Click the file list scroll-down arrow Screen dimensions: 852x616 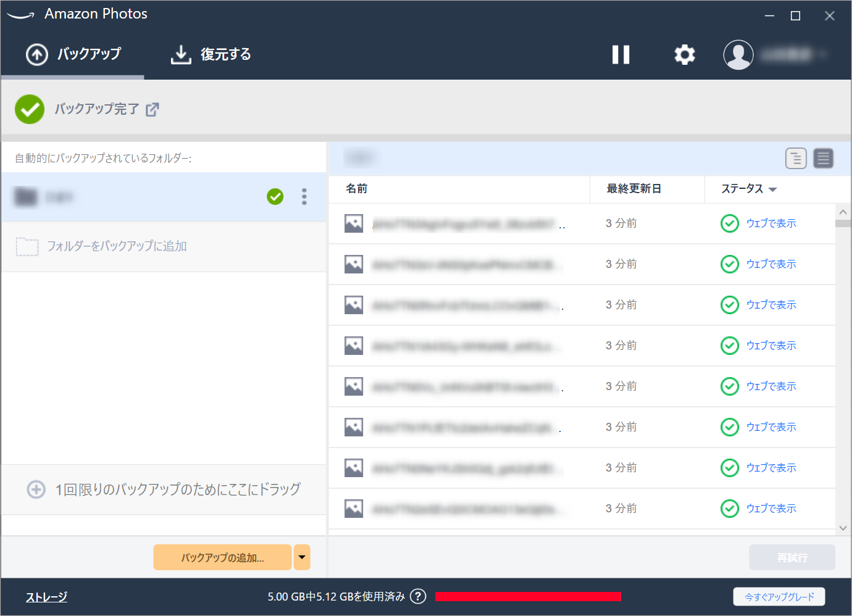click(843, 528)
